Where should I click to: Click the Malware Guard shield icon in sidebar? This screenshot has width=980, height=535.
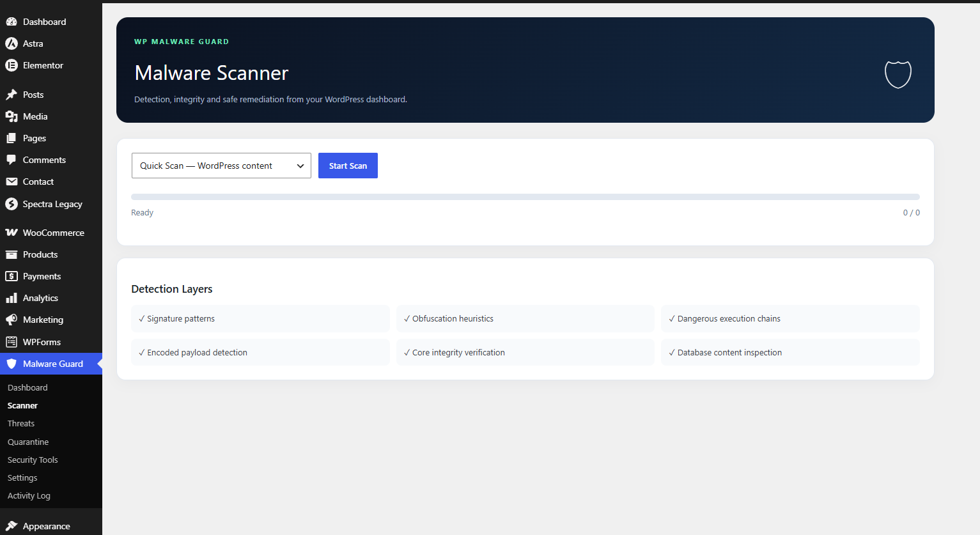point(12,364)
